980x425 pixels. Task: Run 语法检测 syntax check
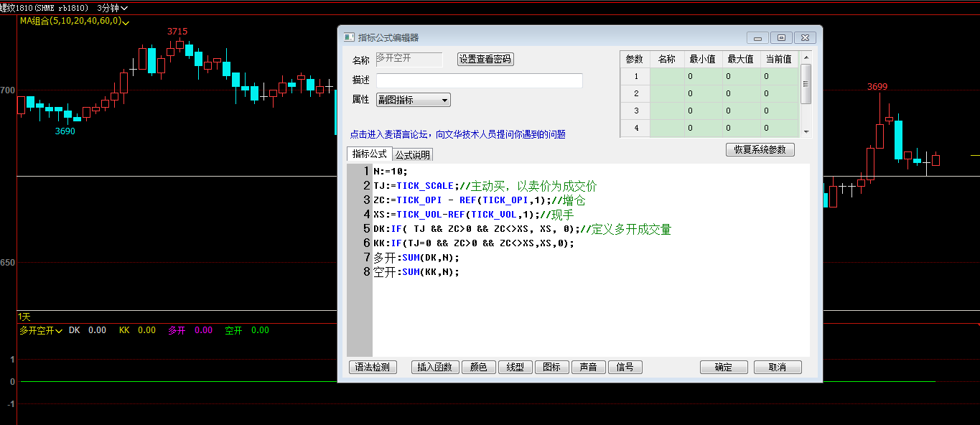(373, 367)
